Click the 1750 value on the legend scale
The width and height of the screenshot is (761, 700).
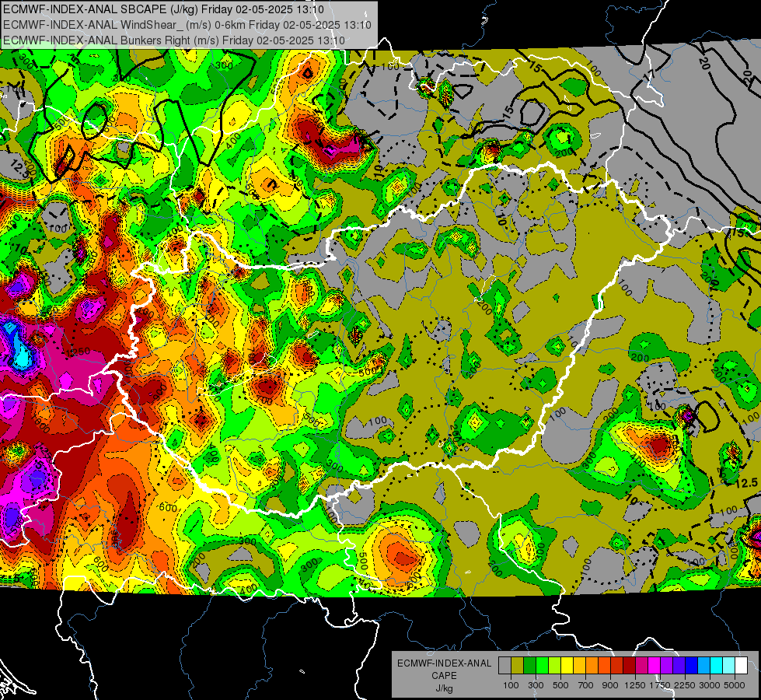pyautogui.click(x=660, y=685)
